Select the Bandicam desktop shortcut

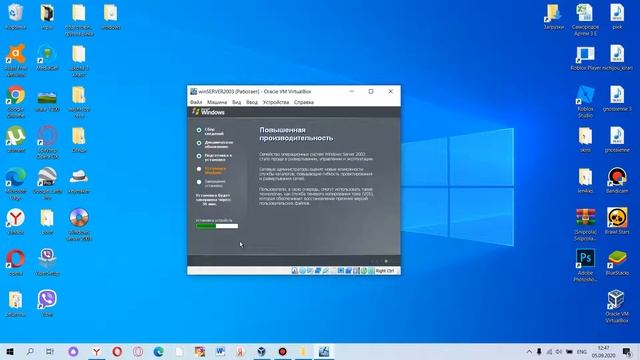[x=617, y=180]
